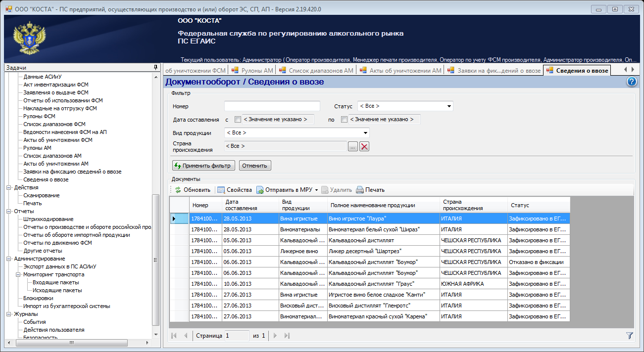The width and height of the screenshot is (644, 352).
Task: Clear country filter with red X icon
Action: pos(364,146)
